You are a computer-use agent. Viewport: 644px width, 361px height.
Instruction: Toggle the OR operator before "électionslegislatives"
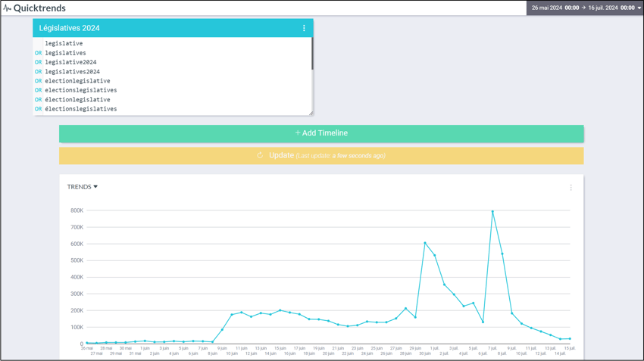(38, 109)
